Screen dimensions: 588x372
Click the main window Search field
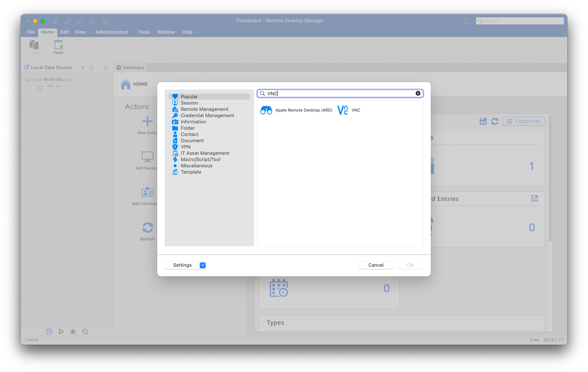tap(520, 21)
